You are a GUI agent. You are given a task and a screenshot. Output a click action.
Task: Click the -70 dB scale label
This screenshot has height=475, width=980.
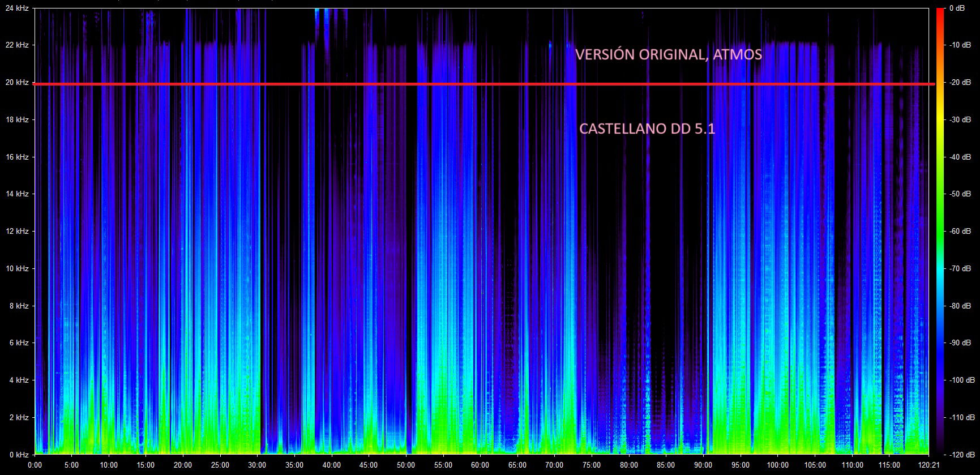(x=961, y=269)
